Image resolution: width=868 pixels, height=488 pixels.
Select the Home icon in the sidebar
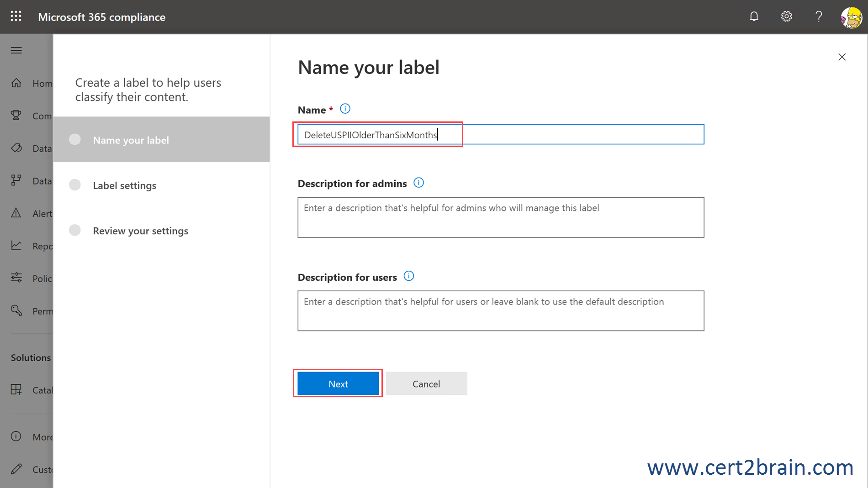click(16, 83)
